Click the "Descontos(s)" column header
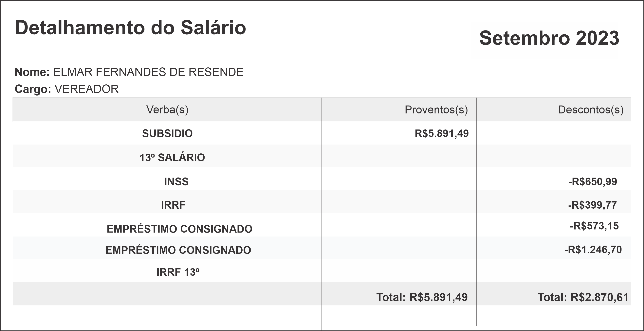Viewport: 644px width, 331px height. pyautogui.click(x=591, y=110)
